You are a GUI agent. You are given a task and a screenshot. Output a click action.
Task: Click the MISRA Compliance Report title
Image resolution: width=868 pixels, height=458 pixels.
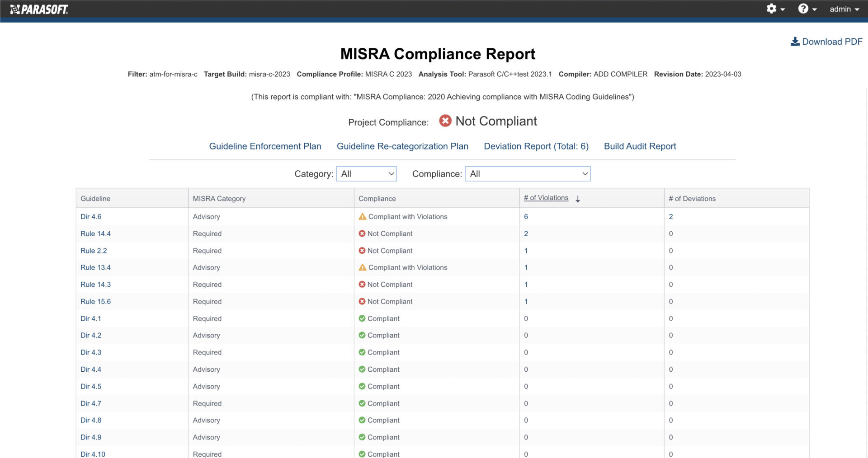438,54
